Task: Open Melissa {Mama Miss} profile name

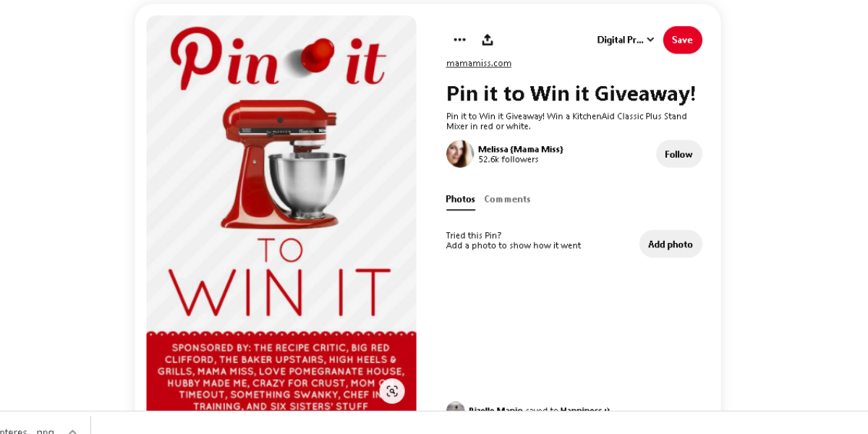Action: pos(520,149)
